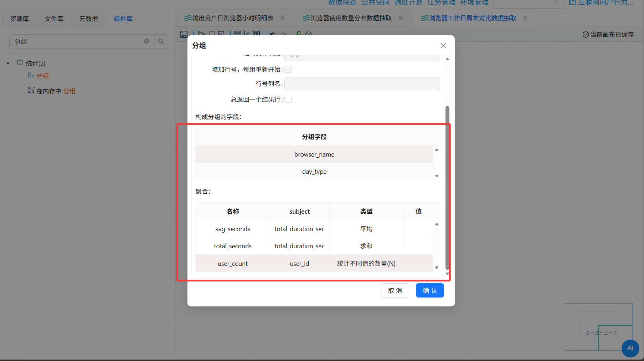Image resolution: width=644 pixels, height=361 pixels.
Task: Click down arrow of 聚合 table scrollbar
Action: click(437, 268)
